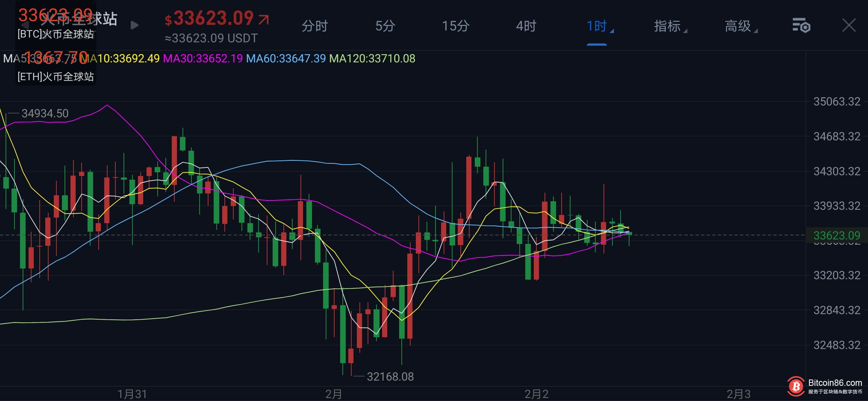Expand the 1时 interval dropdown
This screenshot has width=868, height=401.
tap(597, 26)
